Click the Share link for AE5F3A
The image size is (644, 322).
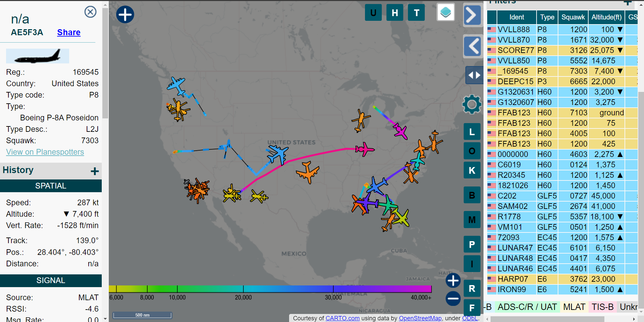(69, 33)
